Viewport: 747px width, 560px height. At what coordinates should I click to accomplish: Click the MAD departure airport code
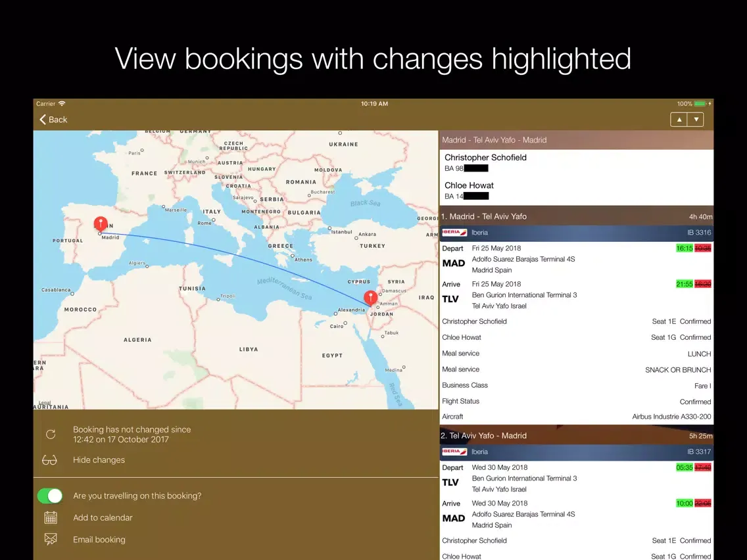click(x=454, y=264)
